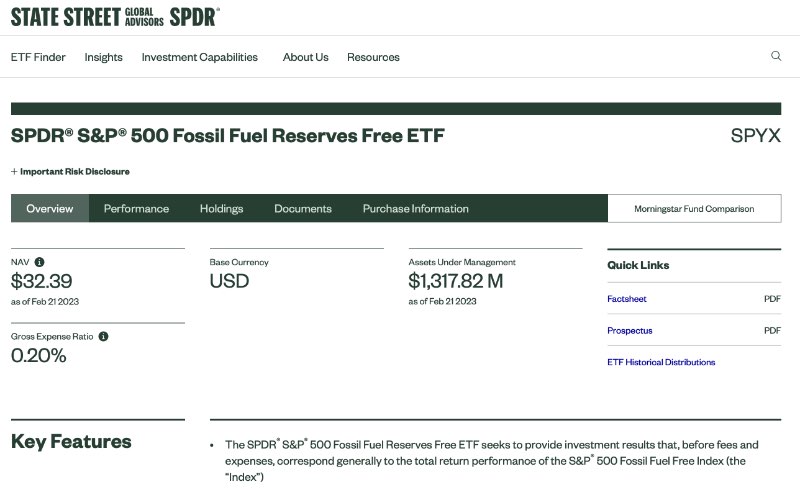Open the search magnifier icon

pos(776,56)
